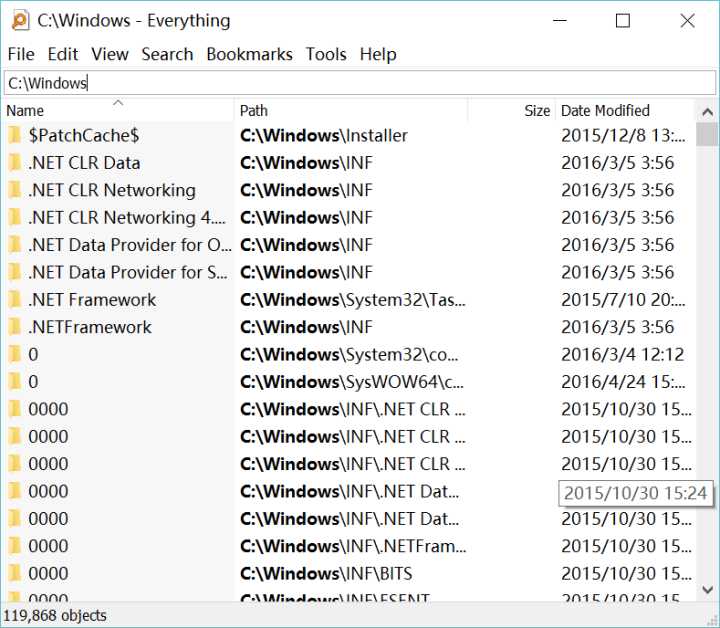Click folder icon of .NET Framework

[x=15, y=300]
